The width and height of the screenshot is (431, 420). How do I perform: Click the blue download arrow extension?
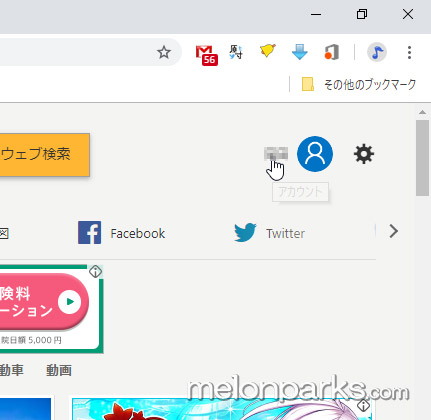pyautogui.click(x=299, y=52)
